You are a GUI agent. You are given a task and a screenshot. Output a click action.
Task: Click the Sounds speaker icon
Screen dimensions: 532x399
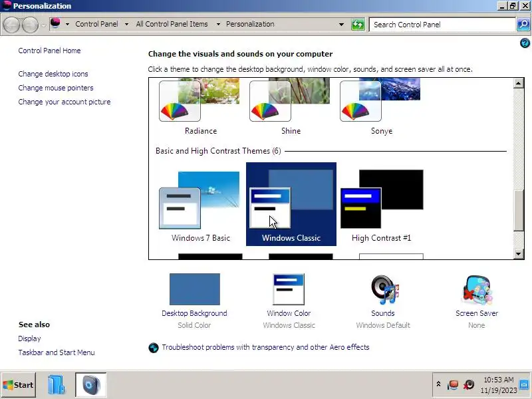[x=384, y=289]
